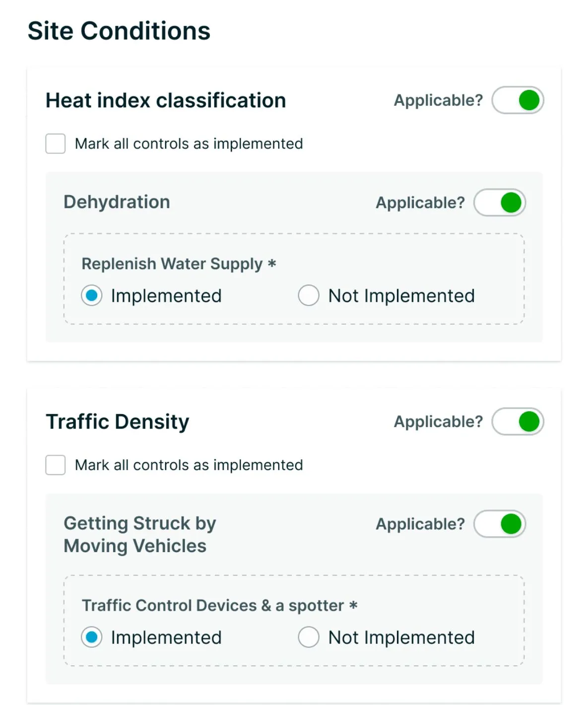
Task: Toggle Getting Struck by Moving Vehicles switch
Action: [500, 524]
